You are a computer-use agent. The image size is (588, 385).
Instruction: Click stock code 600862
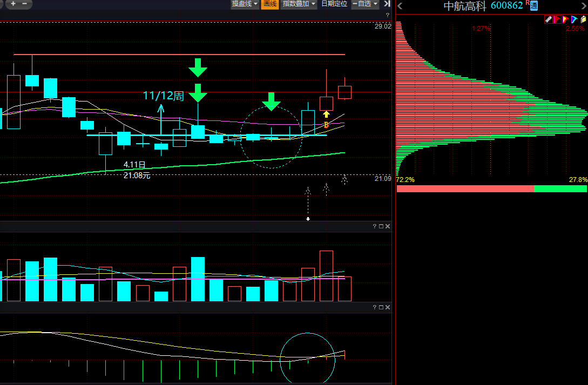pyautogui.click(x=506, y=5)
